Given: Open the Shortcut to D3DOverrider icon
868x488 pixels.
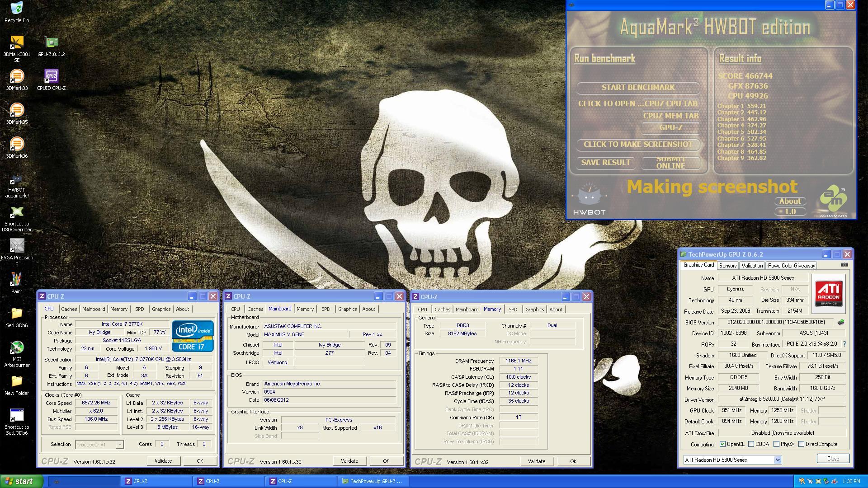Looking at the screenshot, I should click(17, 219).
